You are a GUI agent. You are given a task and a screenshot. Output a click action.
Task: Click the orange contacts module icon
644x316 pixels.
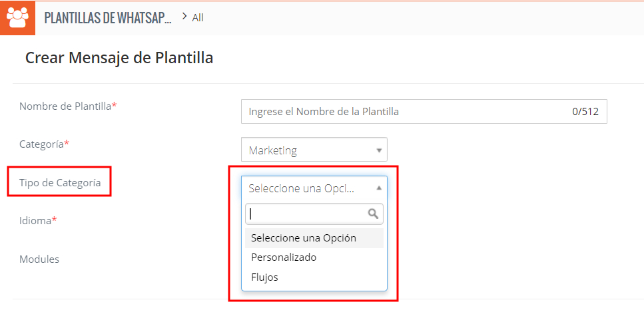(17, 17)
